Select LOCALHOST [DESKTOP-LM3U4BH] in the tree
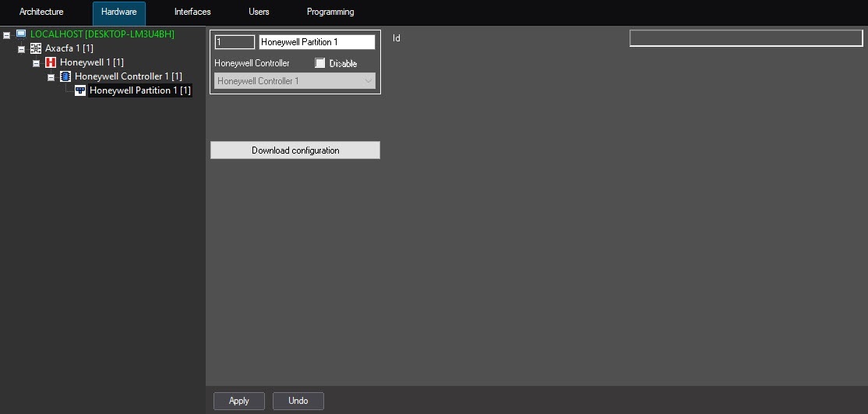Screen dimensions: 868x414 point(102,34)
